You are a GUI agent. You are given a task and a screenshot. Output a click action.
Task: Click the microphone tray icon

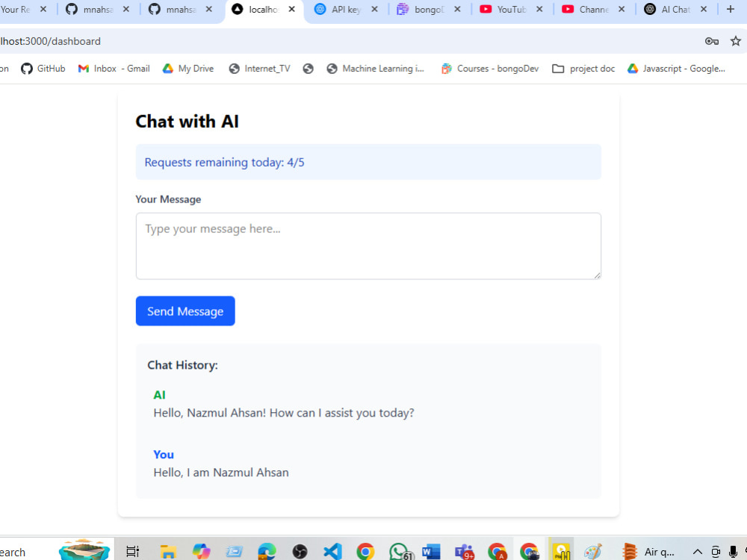pos(734,552)
